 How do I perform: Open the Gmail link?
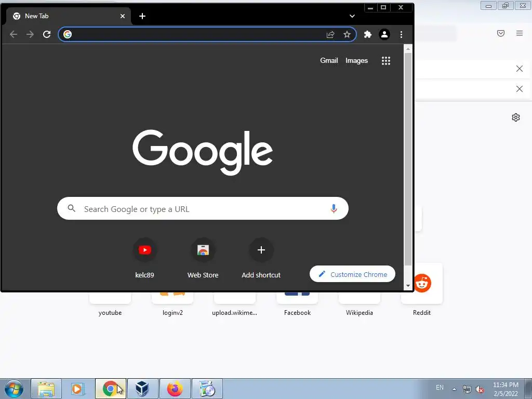(x=329, y=60)
